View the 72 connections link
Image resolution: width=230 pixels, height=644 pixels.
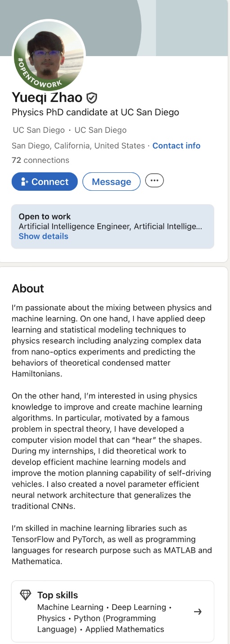(x=40, y=160)
